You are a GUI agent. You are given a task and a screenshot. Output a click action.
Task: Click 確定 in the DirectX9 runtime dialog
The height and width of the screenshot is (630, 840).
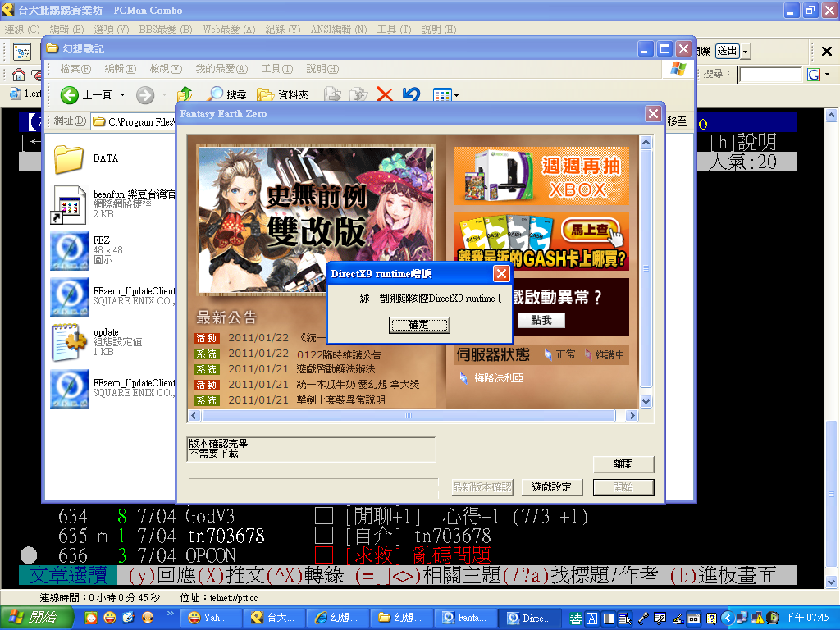click(419, 326)
